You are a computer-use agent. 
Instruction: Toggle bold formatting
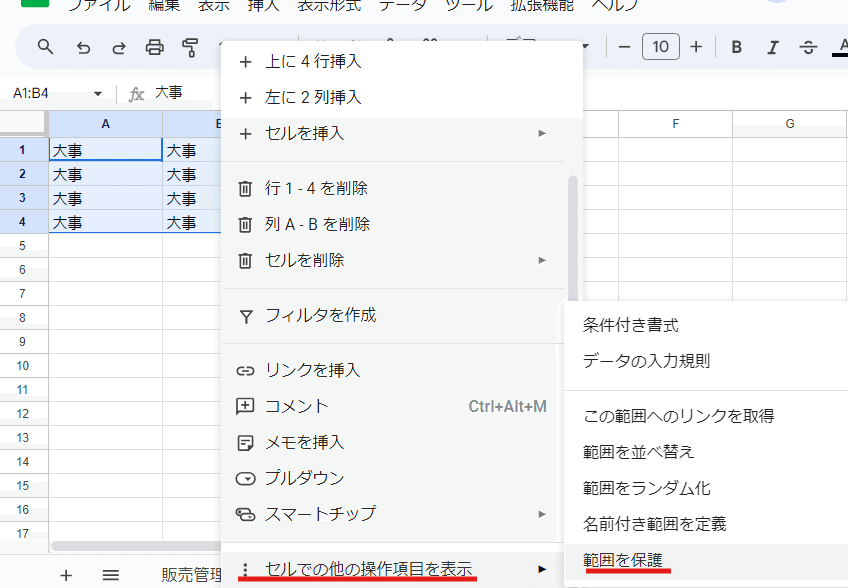736,47
